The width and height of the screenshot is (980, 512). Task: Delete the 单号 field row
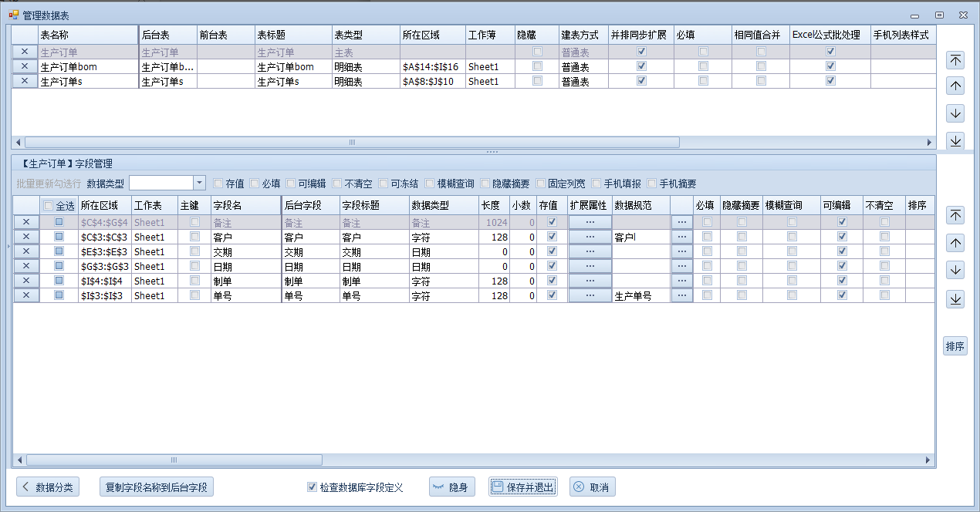[25, 295]
